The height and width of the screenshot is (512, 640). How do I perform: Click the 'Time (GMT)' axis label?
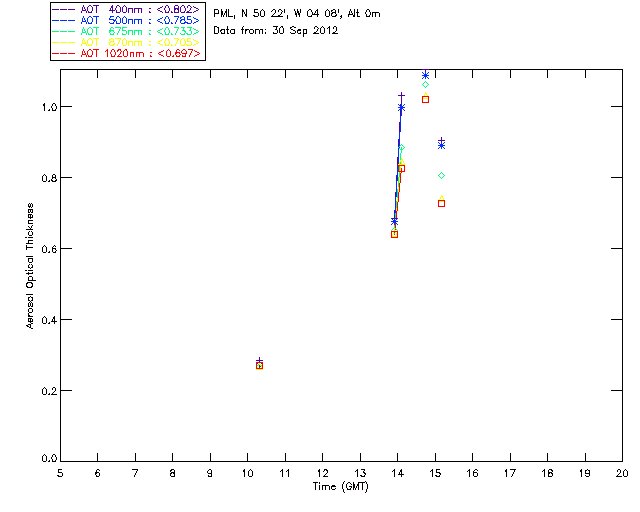340,487
